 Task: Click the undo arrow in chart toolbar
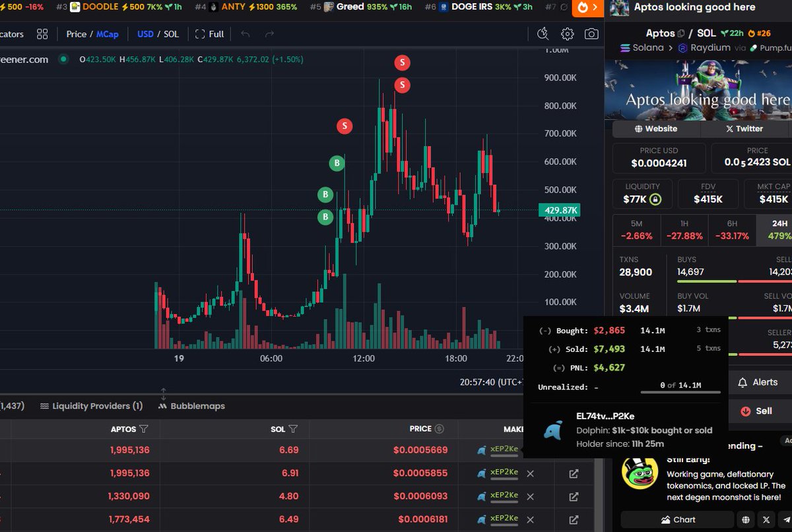click(246, 34)
